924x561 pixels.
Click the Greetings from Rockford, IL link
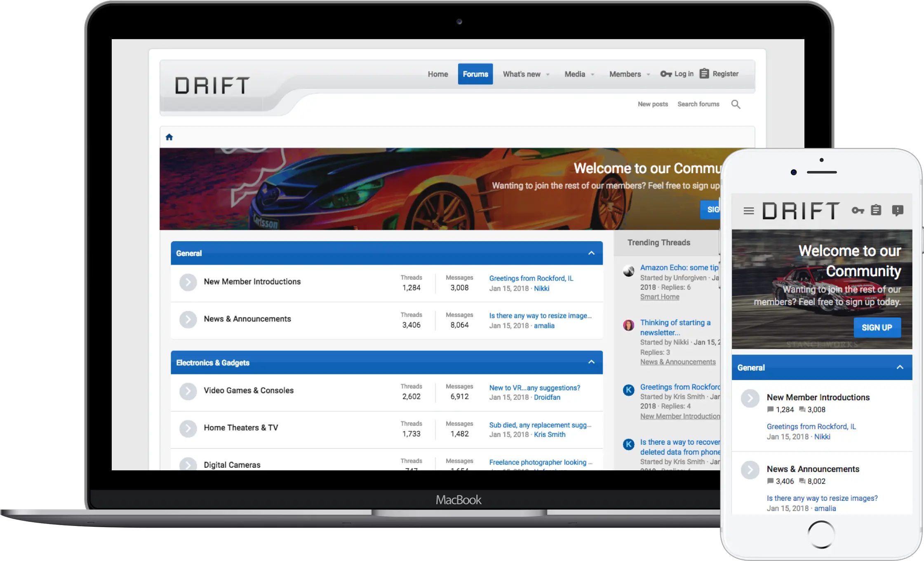531,278
